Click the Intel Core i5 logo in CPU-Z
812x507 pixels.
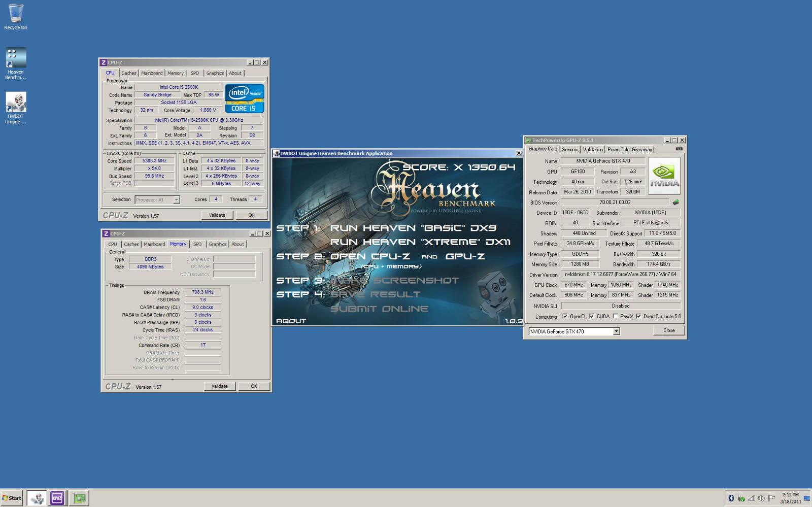245,98
